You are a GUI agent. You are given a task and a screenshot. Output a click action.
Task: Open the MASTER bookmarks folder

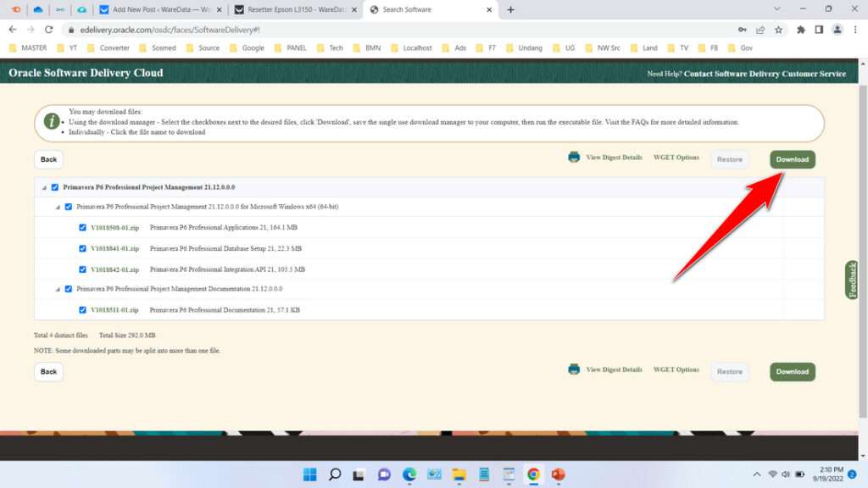click(x=28, y=48)
